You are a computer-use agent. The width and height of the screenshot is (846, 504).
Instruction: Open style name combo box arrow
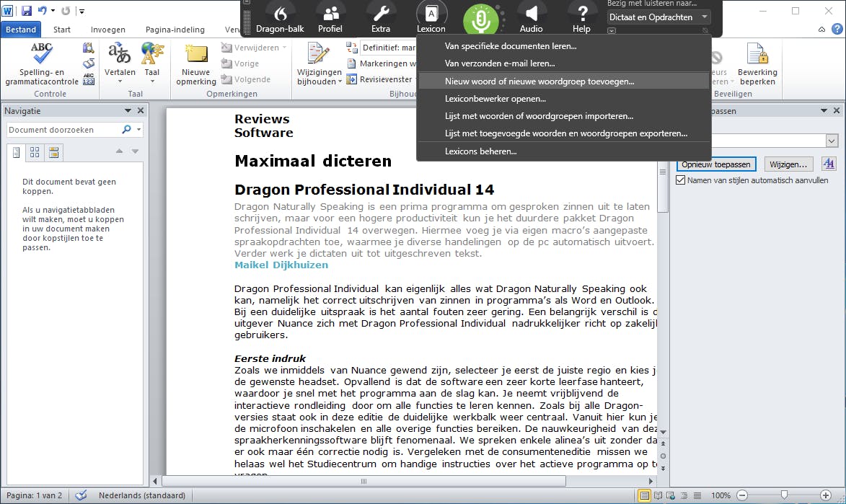coord(832,141)
